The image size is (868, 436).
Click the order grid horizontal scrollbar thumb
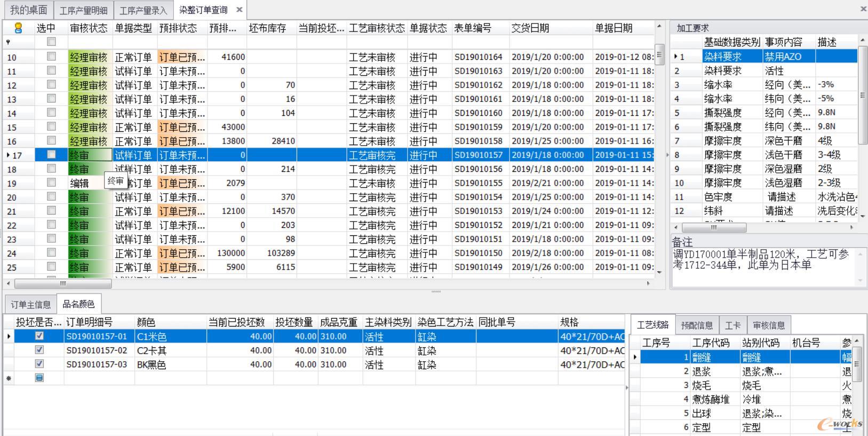[63, 283]
